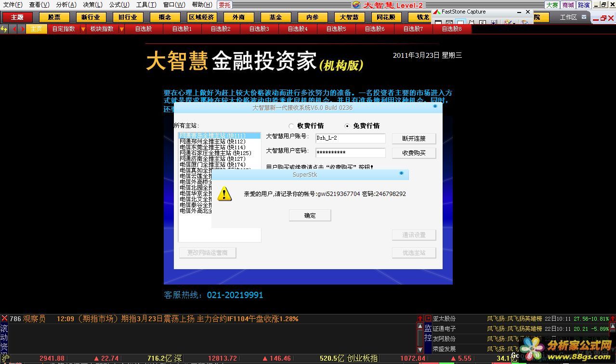The image size is (616, 364).
Task: Switch to the 自选股8 tab
Action: pos(452,29)
